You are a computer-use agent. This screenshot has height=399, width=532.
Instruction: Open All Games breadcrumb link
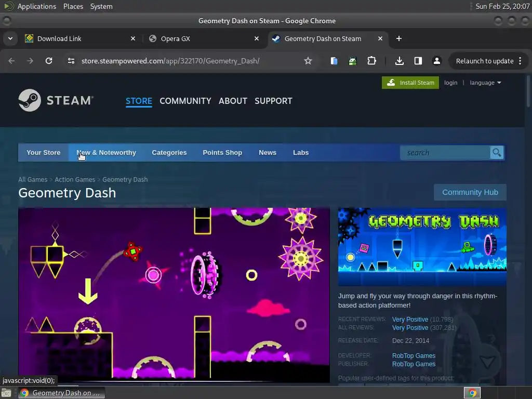point(33,179)
